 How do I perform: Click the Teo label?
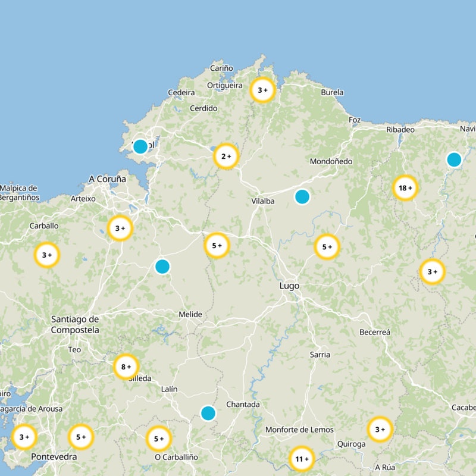pyautogui.click(x=74, y=350)
